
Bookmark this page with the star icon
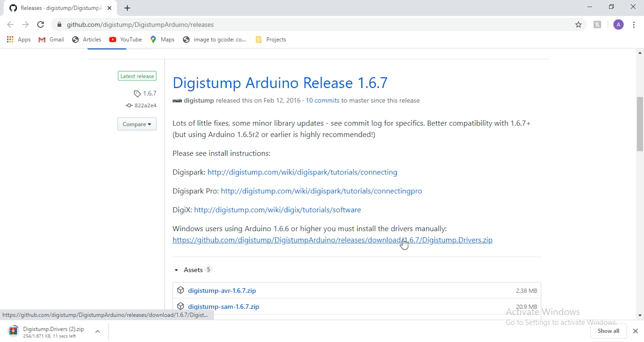579,24
